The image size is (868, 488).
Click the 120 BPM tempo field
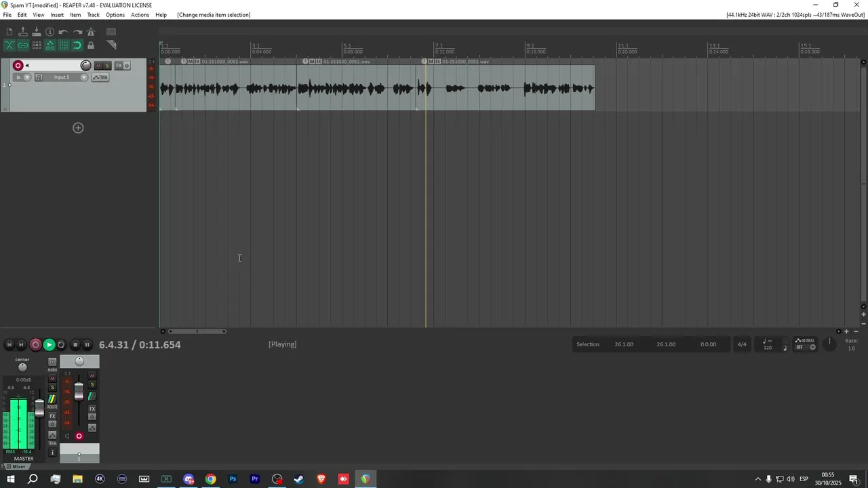coord(768,348)
